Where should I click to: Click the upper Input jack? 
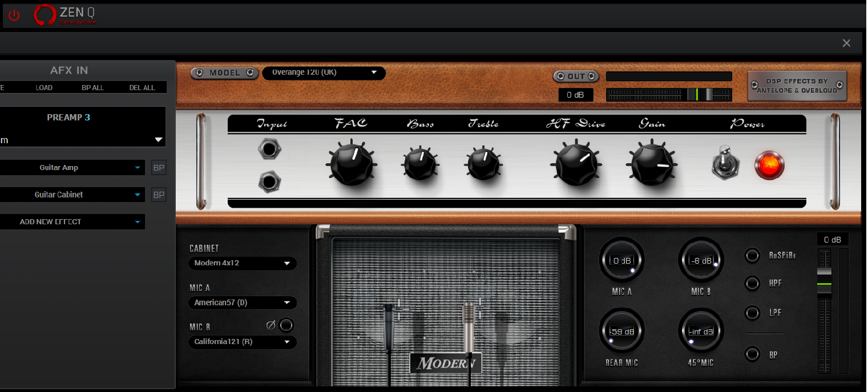point(269,149)
